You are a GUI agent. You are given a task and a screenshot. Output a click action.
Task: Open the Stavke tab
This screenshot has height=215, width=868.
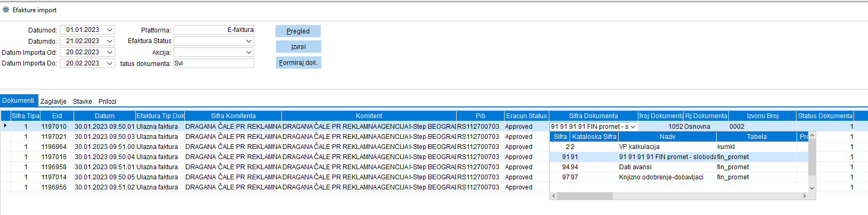point(82,101)
